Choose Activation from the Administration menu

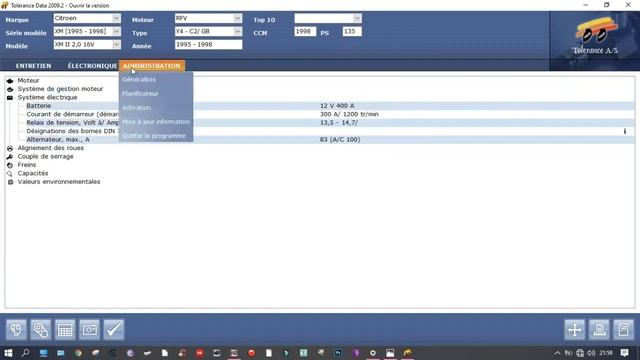point(136,108)
